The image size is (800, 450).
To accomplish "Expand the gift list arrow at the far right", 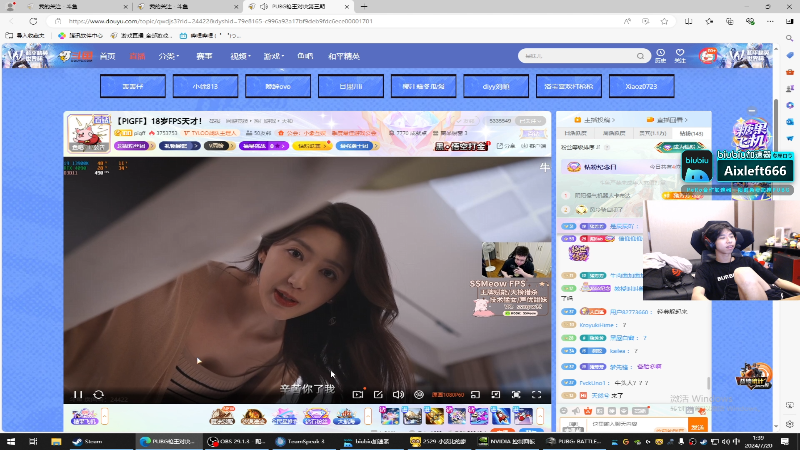I will click(x=540, y=417).
